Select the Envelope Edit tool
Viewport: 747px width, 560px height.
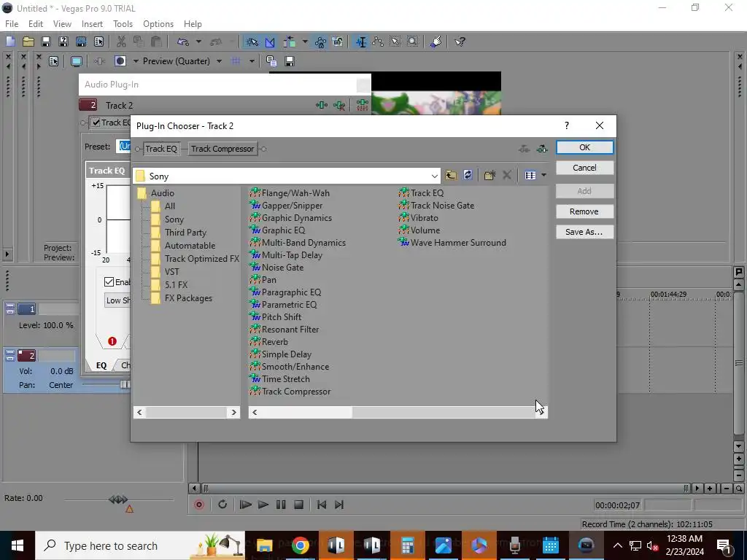coord(379,42)
